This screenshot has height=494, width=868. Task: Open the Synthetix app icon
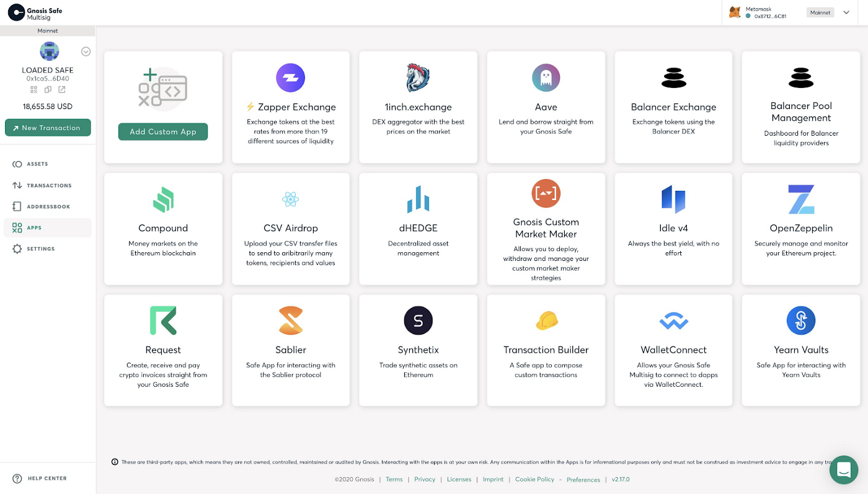pyautogui.click(x=418, y=320)
